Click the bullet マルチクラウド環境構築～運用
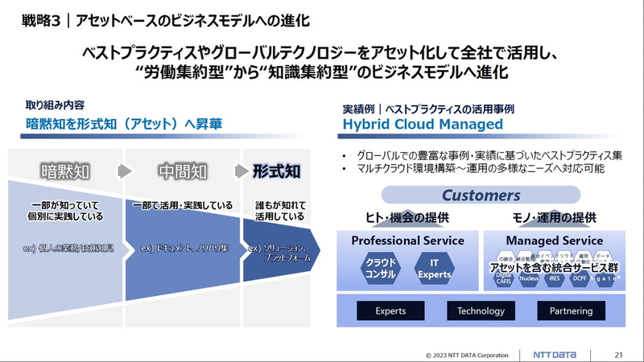The height and width of the screenshot is (362, 644). click(x=481, y=168)
